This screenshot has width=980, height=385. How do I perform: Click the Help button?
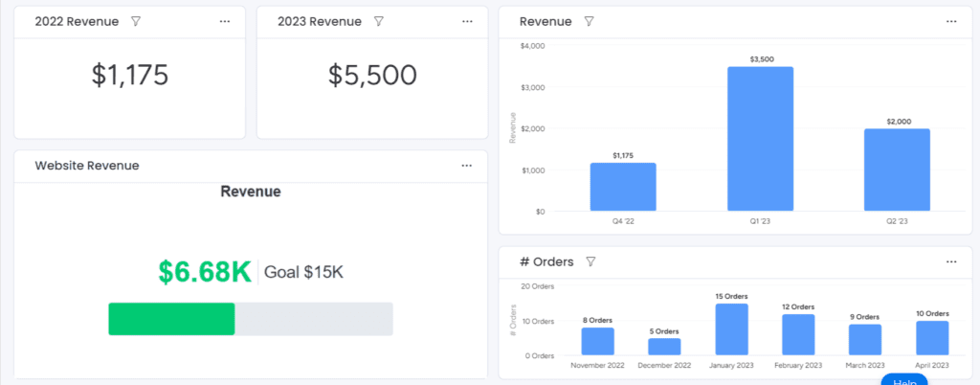tap(904, 379)
